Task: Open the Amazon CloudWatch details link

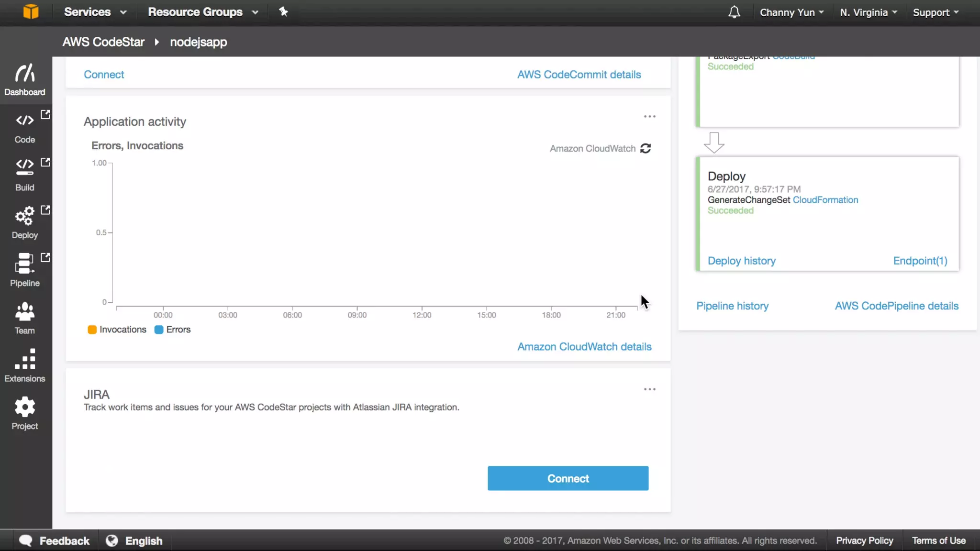Action: (x=584, y=347)
